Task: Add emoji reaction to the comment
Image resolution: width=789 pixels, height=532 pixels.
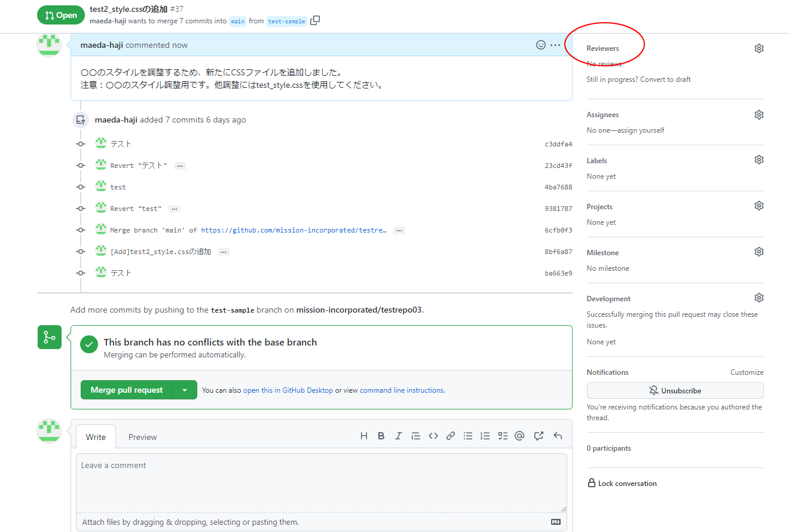Action: [540, 45]
